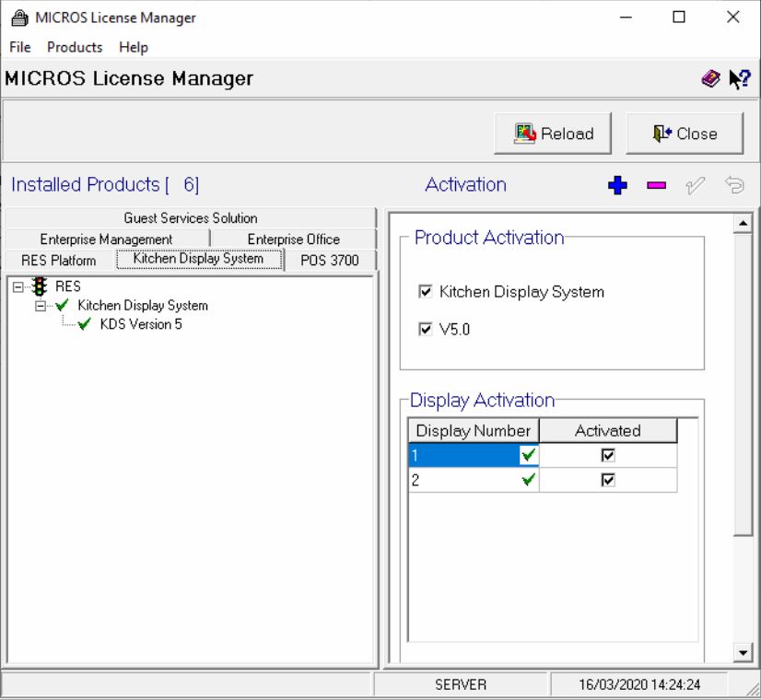The image size is (761, 700).
Task: Click the scrollbar down arrow in Activation panel
Action: pyautogui.click(x=743, y=652)
